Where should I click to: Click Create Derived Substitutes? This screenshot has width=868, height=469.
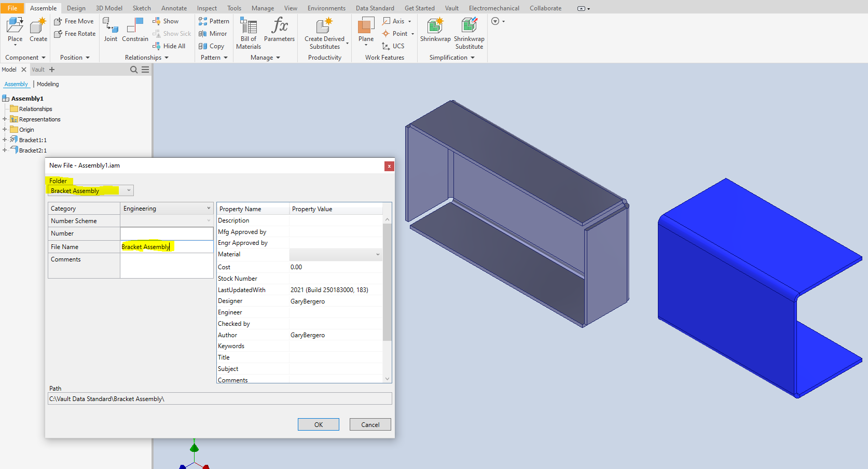(x=325, y=33)
